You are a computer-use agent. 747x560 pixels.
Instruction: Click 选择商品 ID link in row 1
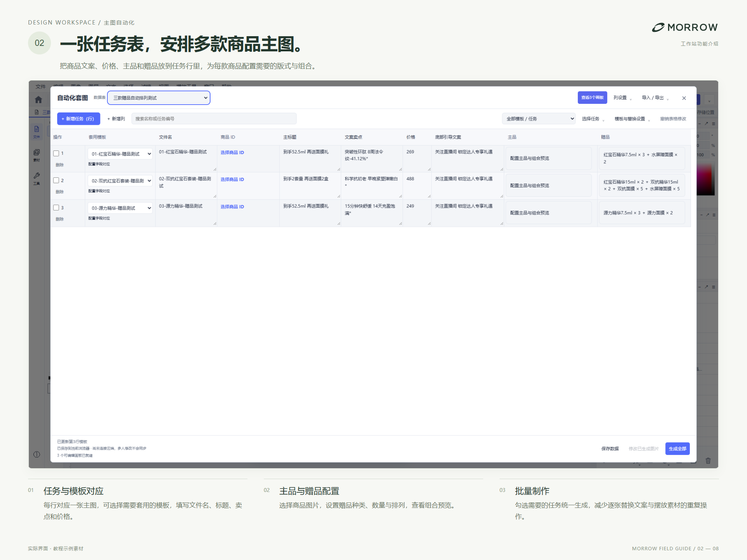pyautogui.click(x=232, y=152)
